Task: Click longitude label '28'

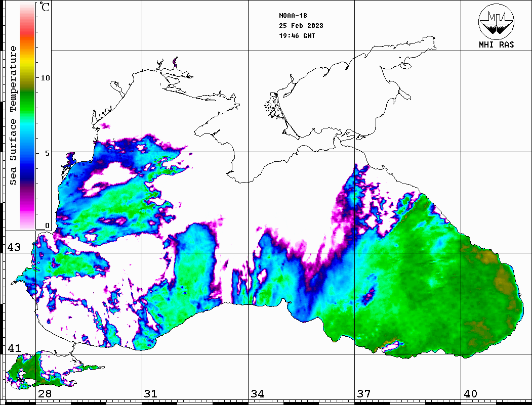Action: tap(45, 394)
